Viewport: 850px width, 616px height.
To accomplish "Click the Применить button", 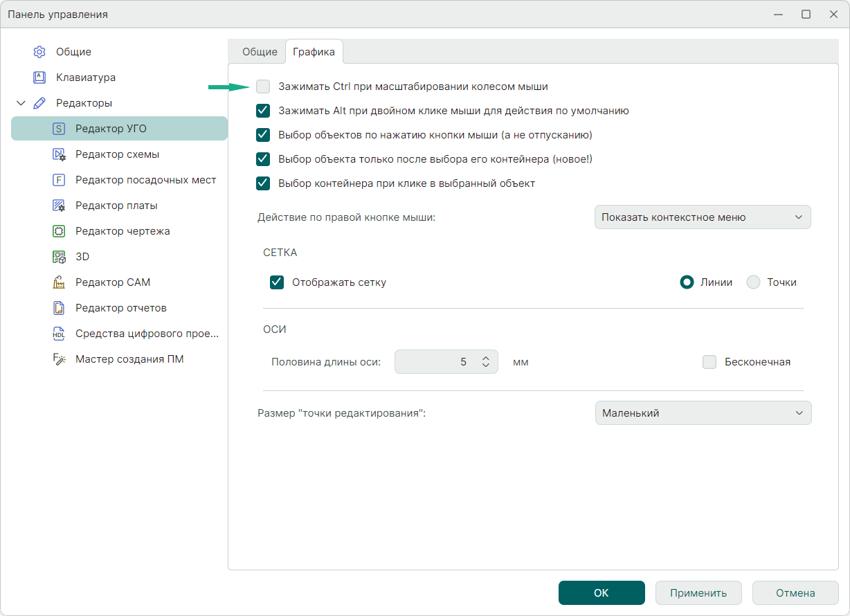I will pos(698,593).
